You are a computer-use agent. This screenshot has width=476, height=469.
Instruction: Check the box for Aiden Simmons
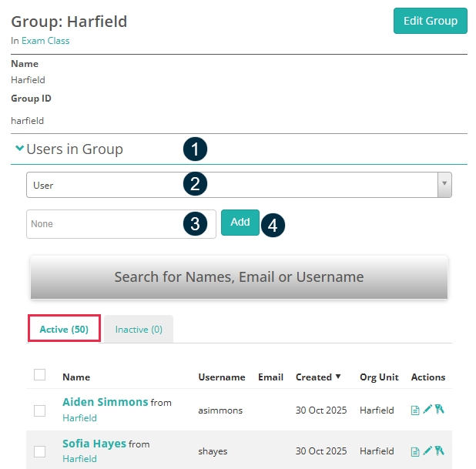click(x=40, y=410)
